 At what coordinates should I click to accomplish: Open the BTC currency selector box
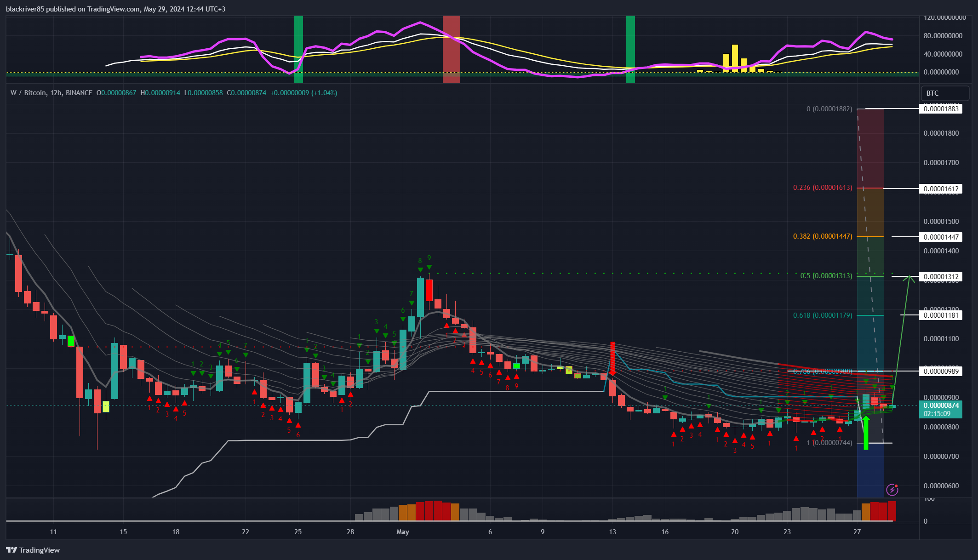click(x=945, y=93)
